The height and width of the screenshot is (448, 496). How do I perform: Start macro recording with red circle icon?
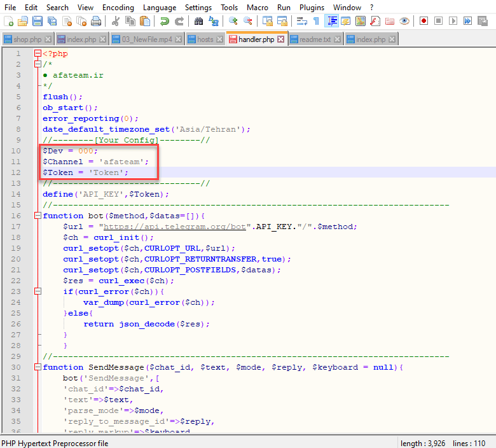click(424, 21)
